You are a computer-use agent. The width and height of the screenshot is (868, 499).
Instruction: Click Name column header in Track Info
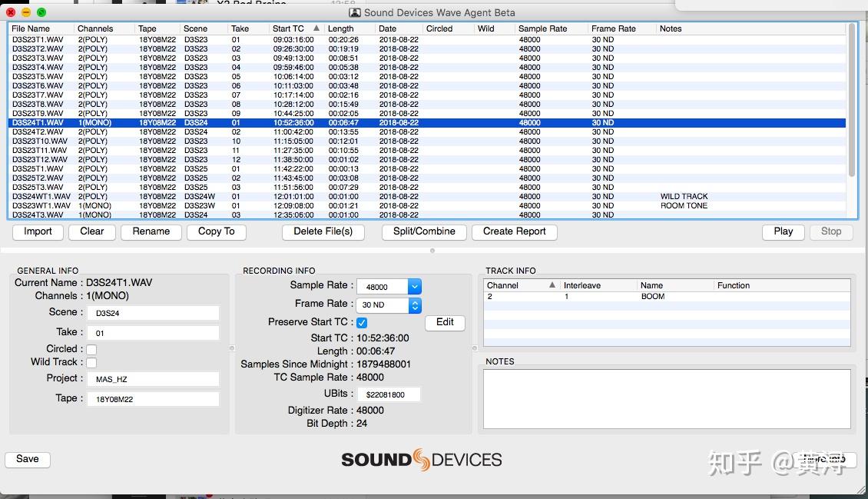click(675, 285)
